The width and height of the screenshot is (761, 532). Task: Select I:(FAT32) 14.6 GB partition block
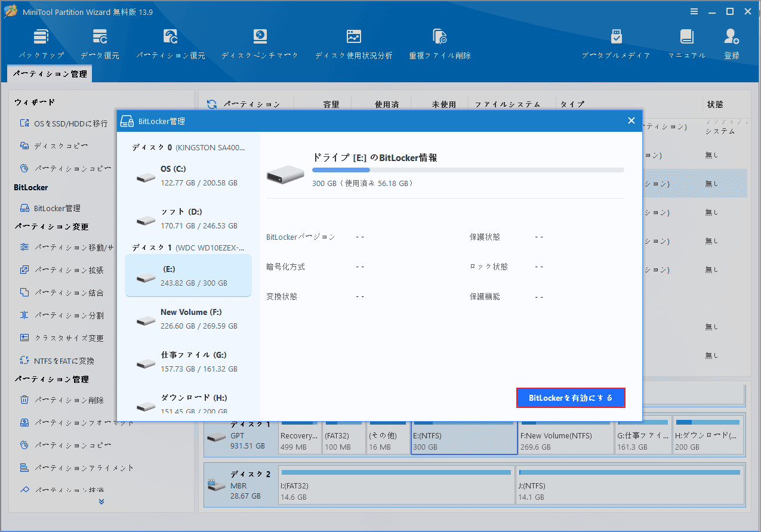(x=396, y=484)
